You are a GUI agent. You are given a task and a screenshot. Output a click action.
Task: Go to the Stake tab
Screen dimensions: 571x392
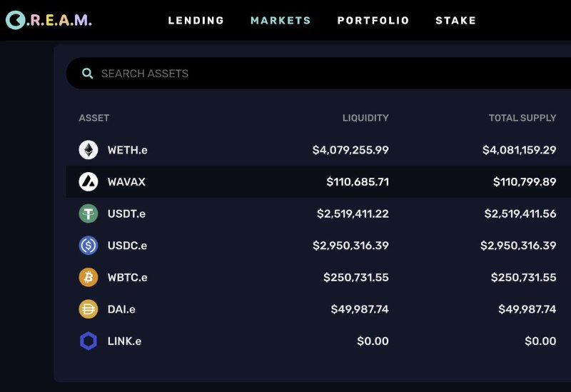[x=455, y=21]
